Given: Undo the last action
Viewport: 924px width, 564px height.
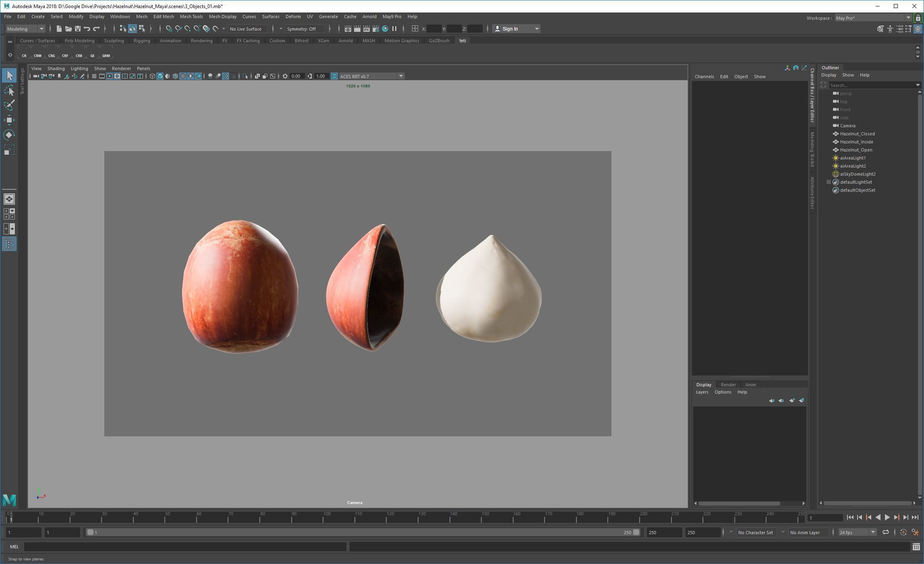Looking at the screenshot, I should pyautogui.click(x=87, y=29).
